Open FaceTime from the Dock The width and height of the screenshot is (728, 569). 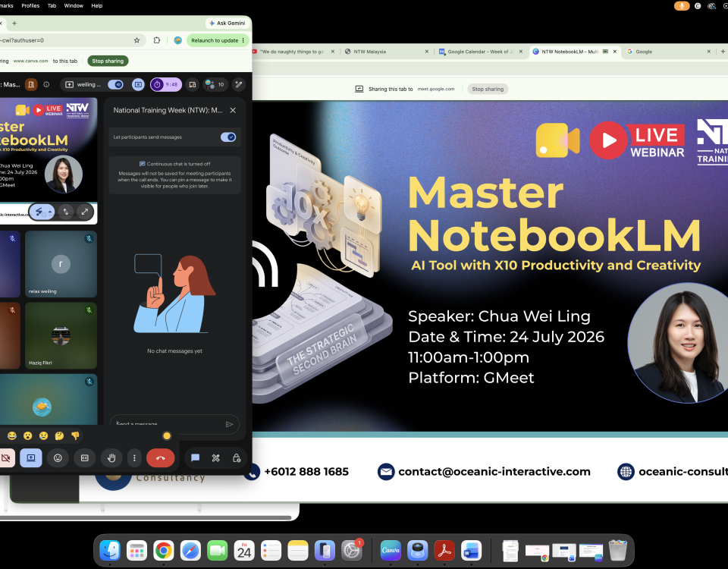tap(218, 551)
